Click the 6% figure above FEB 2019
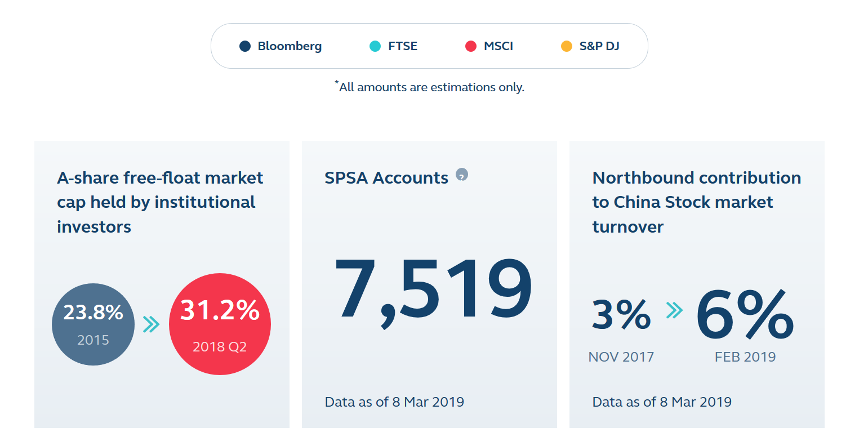Screen dimensions: 868x441 [745, 314]
